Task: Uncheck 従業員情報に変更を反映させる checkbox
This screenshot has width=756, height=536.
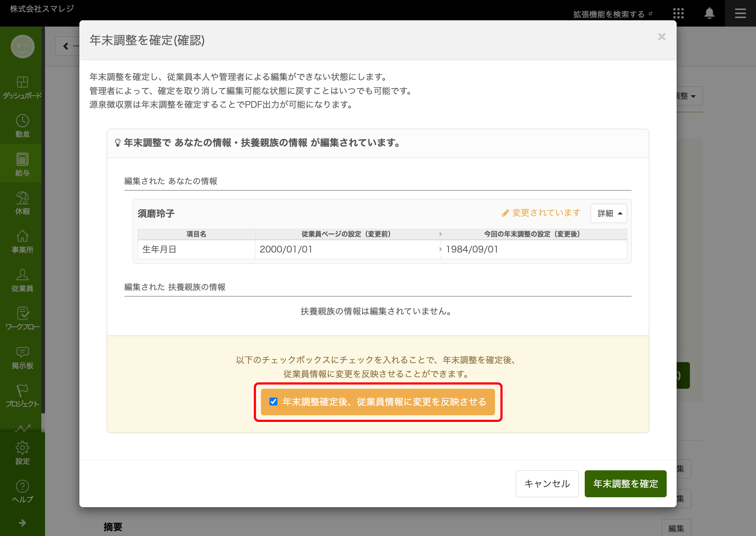Action: (x=273, y=402)
